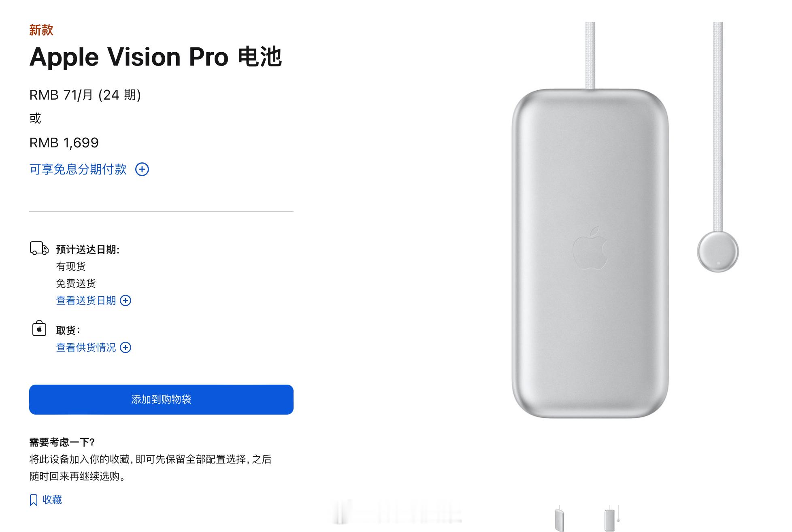Click the RMB 71/月 (24 期) monthly price
Screen dimensions: 792x532
coord(85,95)
